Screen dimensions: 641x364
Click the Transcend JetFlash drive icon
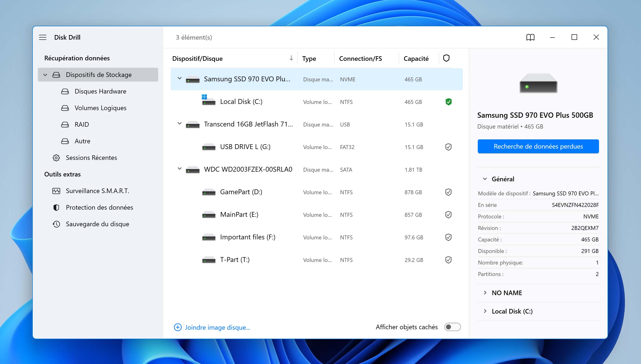[193, 124]
